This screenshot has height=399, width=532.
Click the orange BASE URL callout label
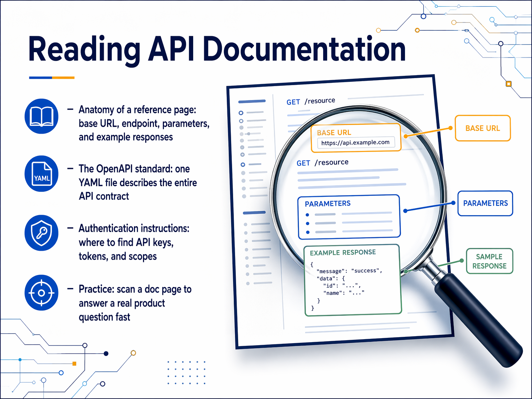click(x=483, y=128)
